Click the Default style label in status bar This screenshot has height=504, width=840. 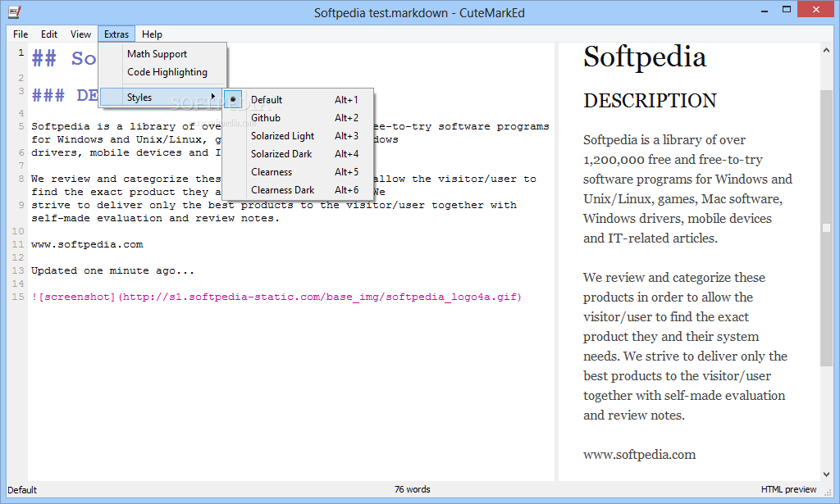click(22, 490)
